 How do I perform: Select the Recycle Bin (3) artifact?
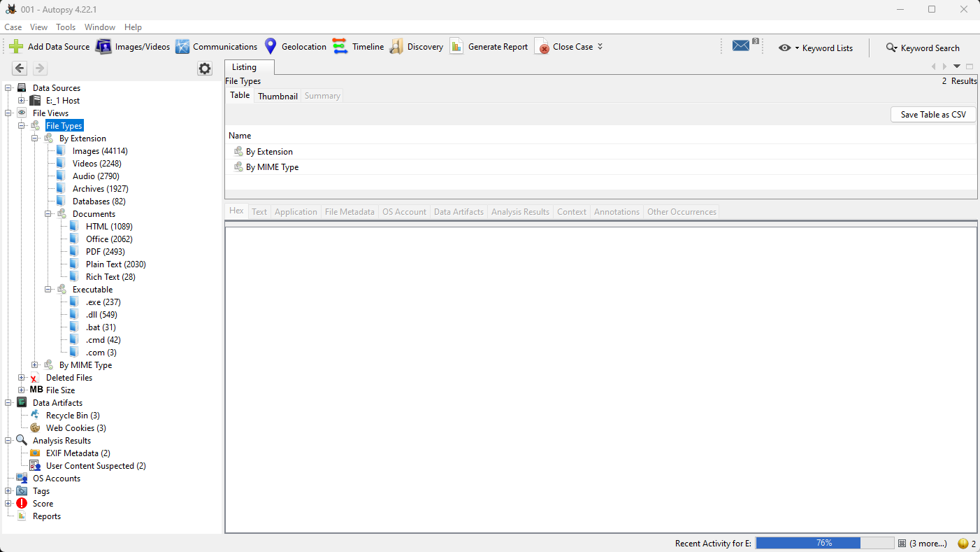tap(73, 416)
